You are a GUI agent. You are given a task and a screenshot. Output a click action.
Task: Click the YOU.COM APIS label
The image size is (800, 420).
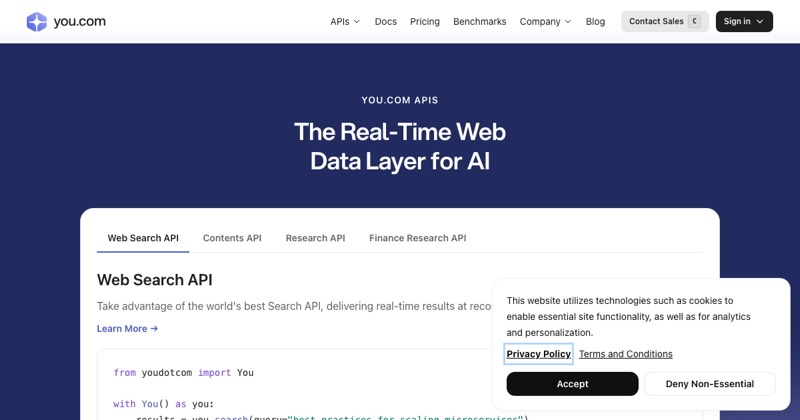(400, 100)
